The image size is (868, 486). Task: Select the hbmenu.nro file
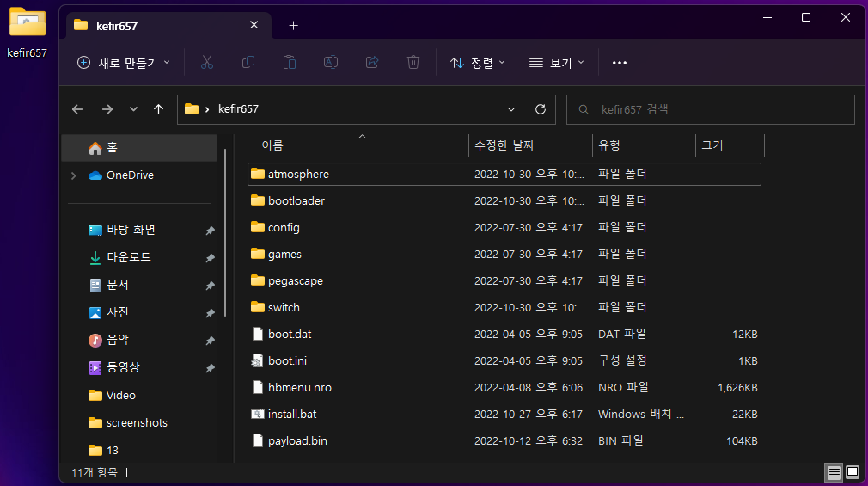pos(504,387)
